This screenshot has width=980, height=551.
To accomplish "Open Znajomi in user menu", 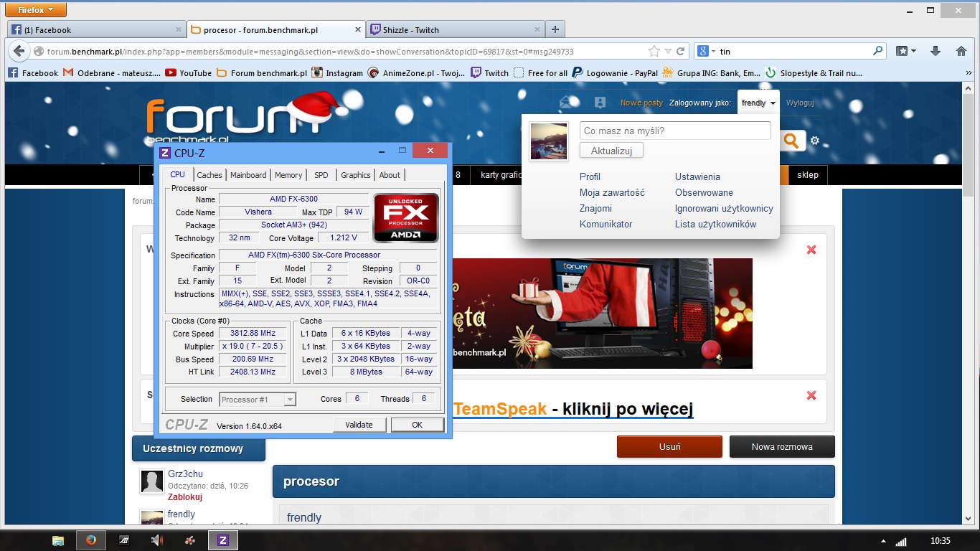I will (595, 208).
